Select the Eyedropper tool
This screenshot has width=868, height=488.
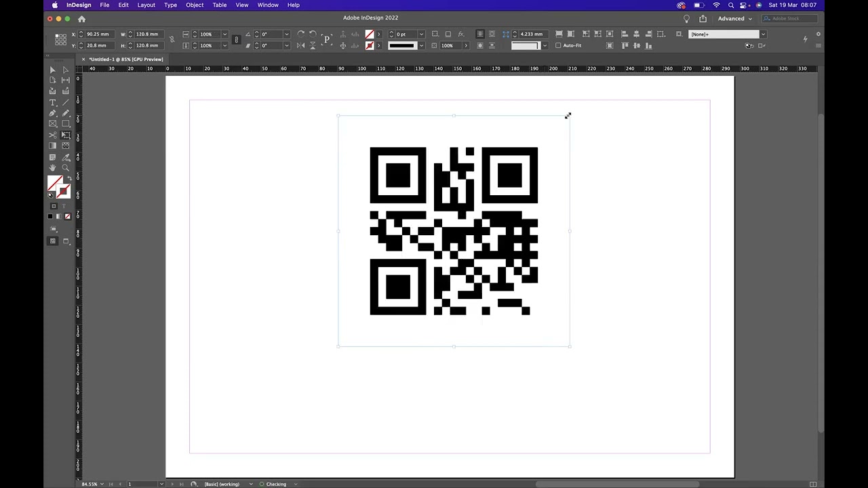(66, 157)
